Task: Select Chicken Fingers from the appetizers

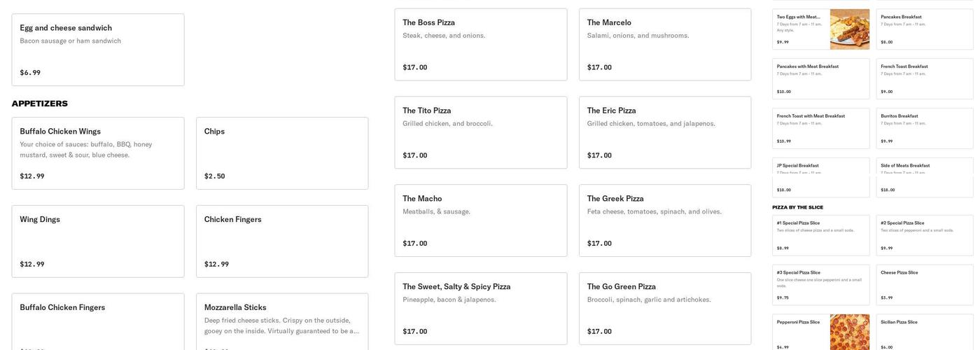Action: pyautogui.click(x=282, y=241)
